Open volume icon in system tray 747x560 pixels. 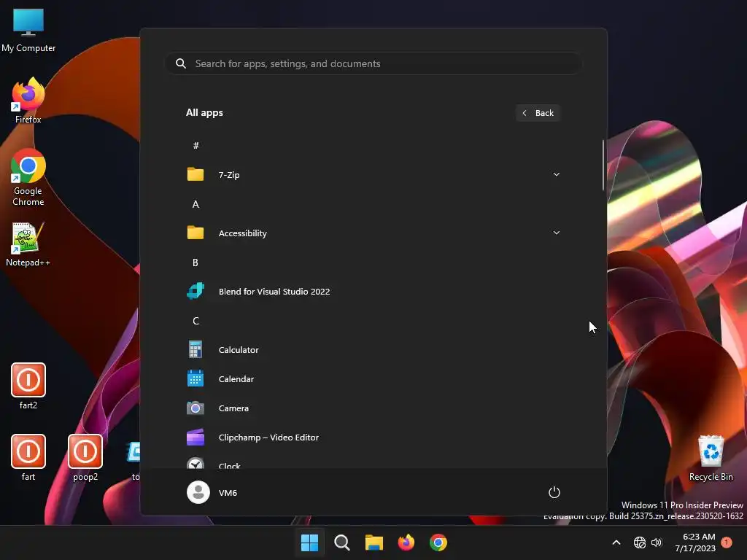[x=657, y=542]
